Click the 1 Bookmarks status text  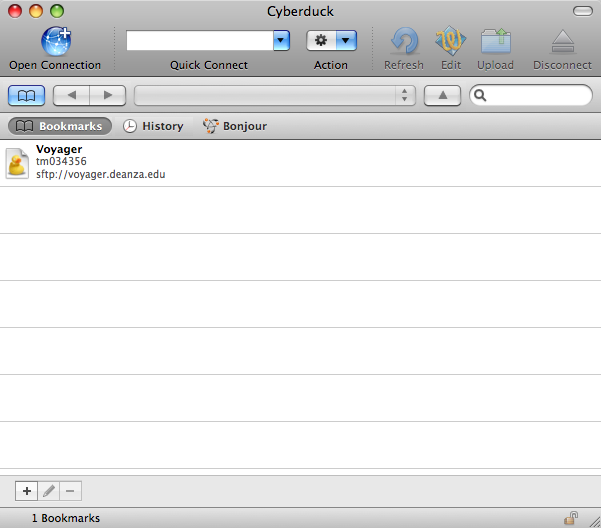66,518
